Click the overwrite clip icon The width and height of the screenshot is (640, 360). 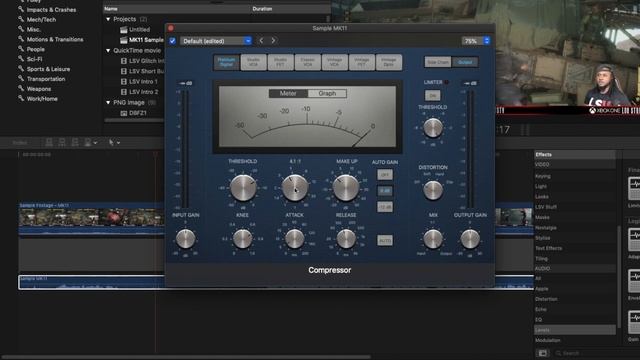pyautogui.click(x=88, y=142)
